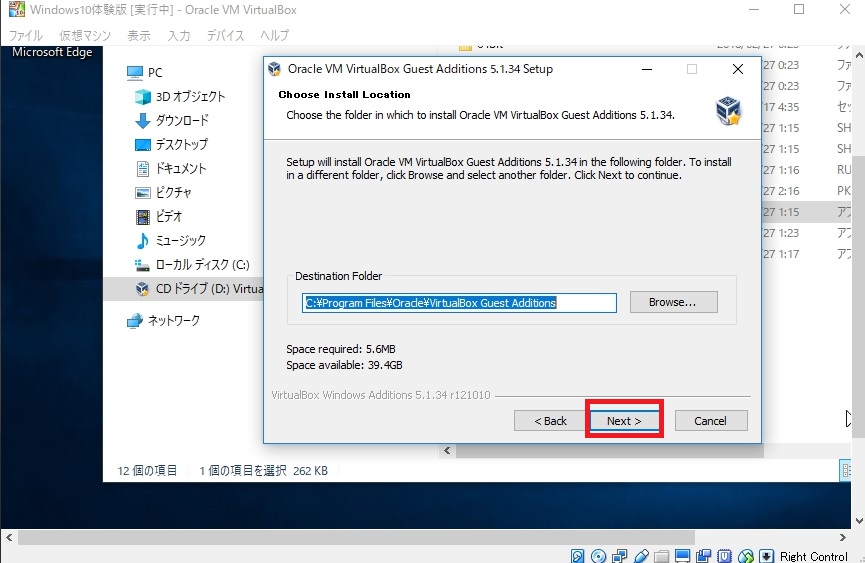865x563 pixels.
Task: Click Browse... to choose another folder
Action: [x=674, y=302]
